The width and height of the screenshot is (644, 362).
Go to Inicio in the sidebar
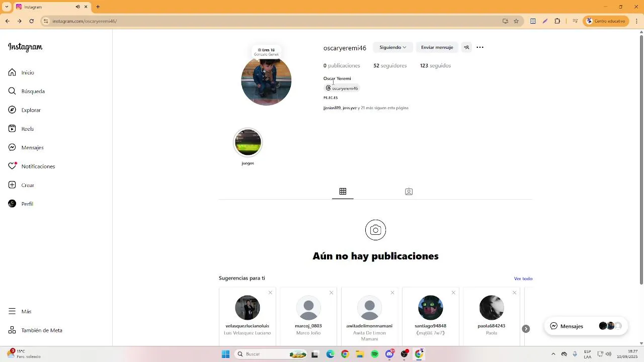[21, 72]
